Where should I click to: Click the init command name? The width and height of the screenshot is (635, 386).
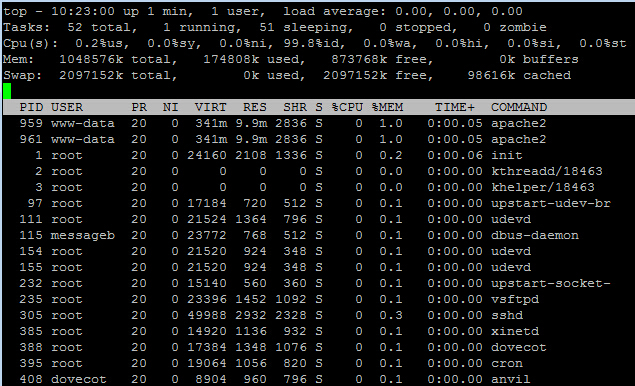507,156
